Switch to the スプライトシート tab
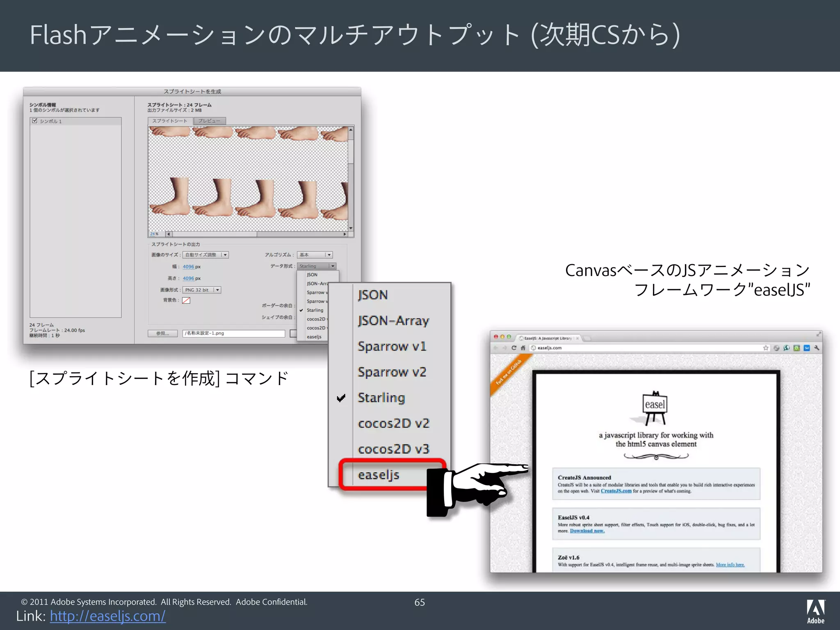The height and width of the screenshot is (630, 840). point(169,121)
